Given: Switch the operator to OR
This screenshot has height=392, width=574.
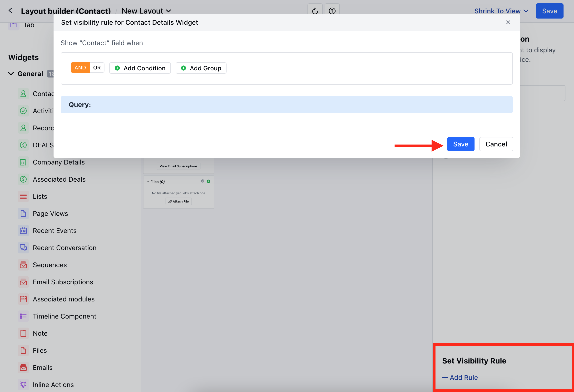Looking at the screenshot, I should click(97, 68).
